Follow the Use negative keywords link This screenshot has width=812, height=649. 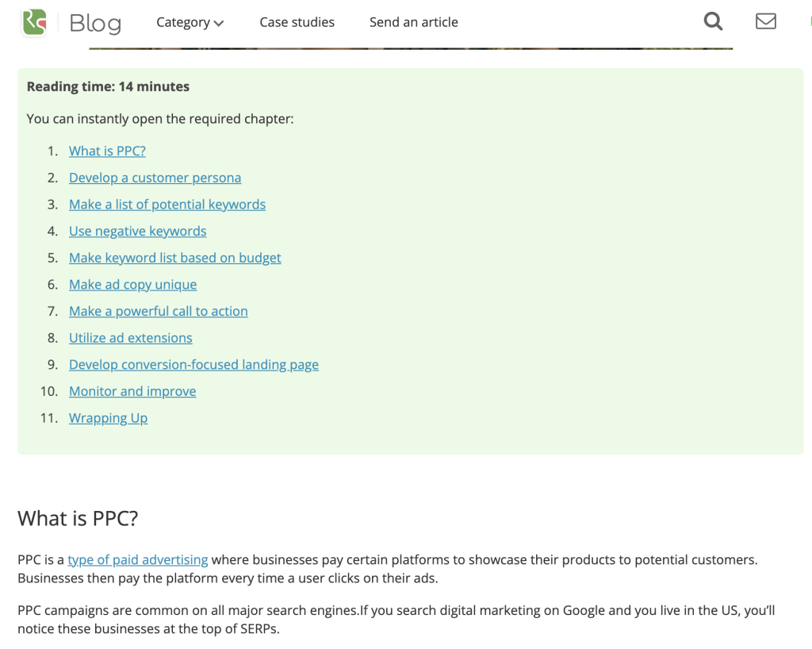coord(138,231)
